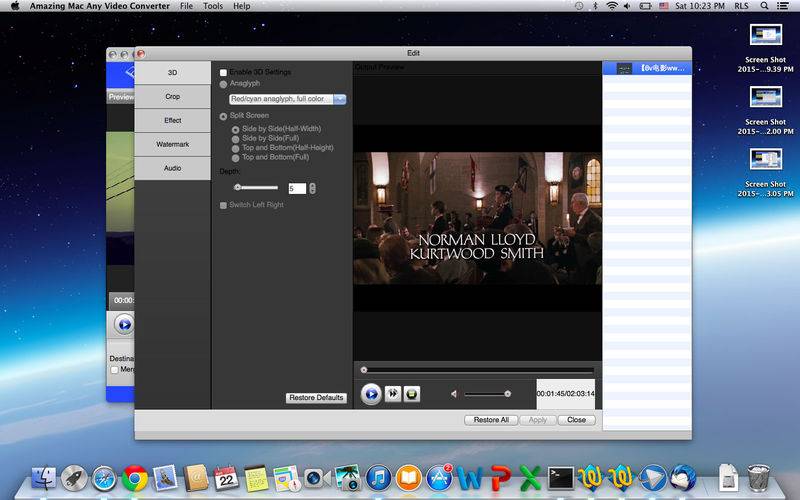Click the Apply button
800x500 pixels.
click(x=538, y=420)
